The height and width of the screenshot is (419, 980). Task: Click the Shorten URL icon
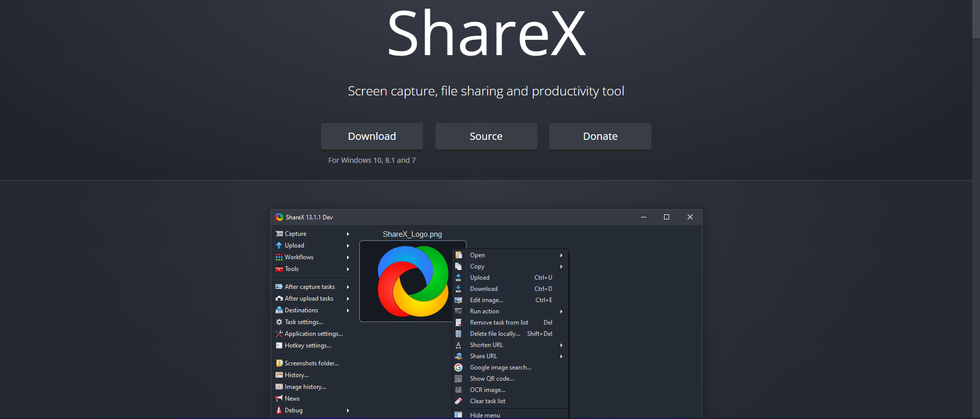pyautogui.click(x=458, y=345)
